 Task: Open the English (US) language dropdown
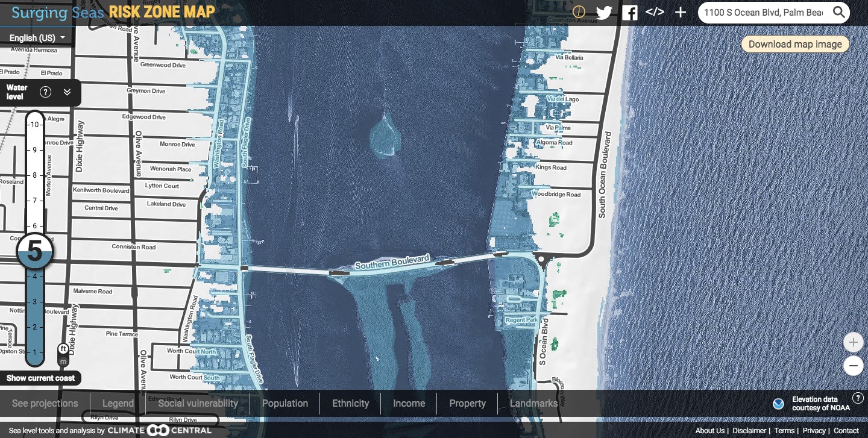pyautogui.click(x=37, y=38)
